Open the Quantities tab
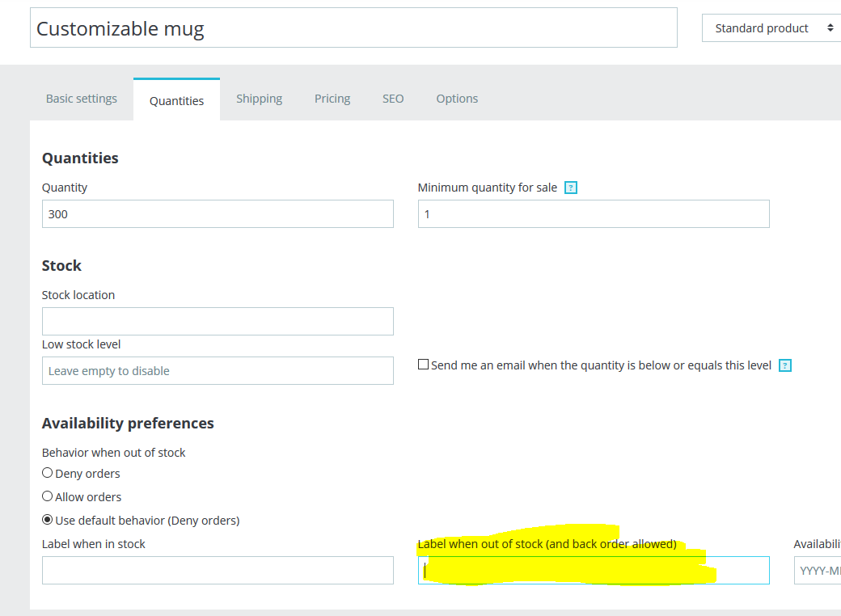The width and height of the screenshot is (841, 616). pyautogui.click(x=176, y=100)
